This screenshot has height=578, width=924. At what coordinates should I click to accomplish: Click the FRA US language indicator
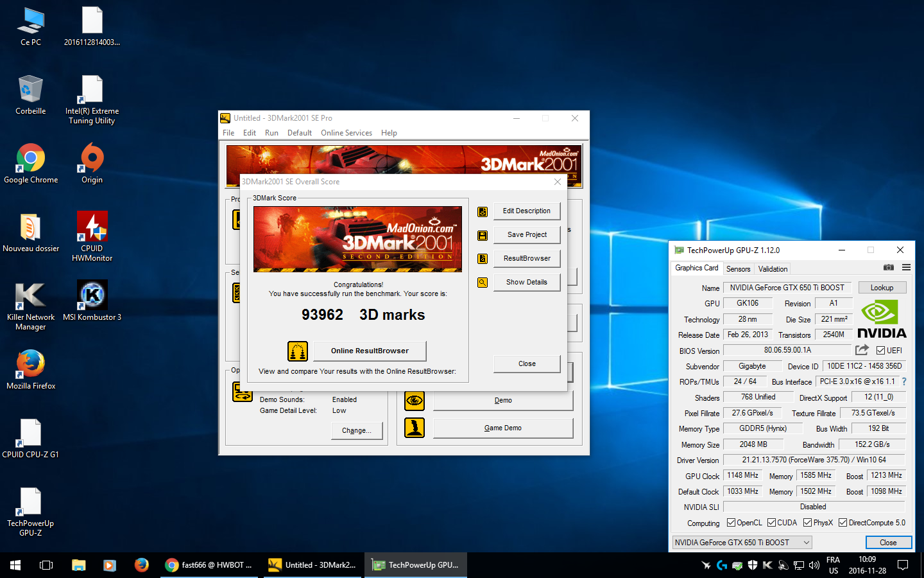click(x=833, y=565)
